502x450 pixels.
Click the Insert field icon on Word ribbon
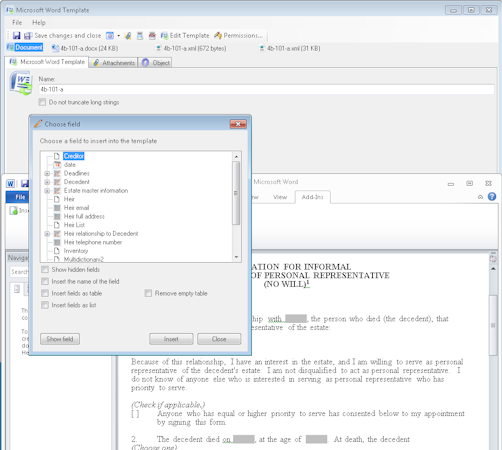(x=13, y=211)
